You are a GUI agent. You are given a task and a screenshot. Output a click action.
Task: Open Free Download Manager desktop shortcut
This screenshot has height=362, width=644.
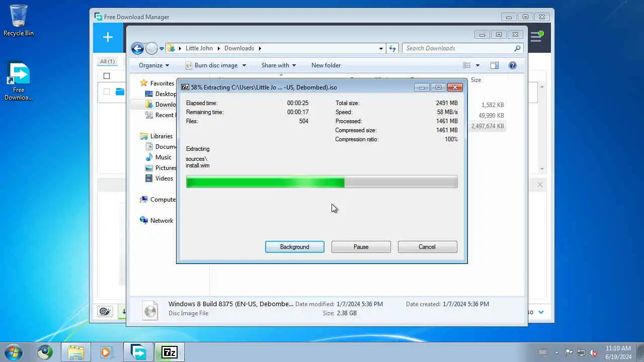(19, 81)
